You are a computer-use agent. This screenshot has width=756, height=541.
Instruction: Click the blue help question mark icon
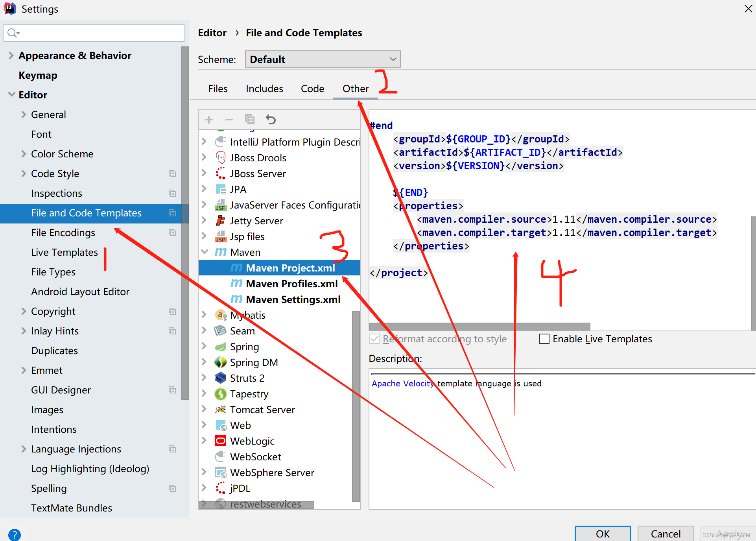click(x=15, y=535)
